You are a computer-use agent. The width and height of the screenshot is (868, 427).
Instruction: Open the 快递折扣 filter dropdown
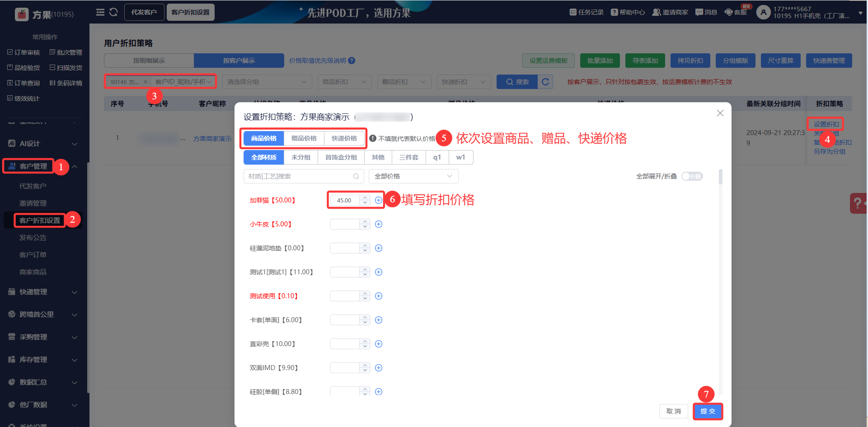click(464, 82)
